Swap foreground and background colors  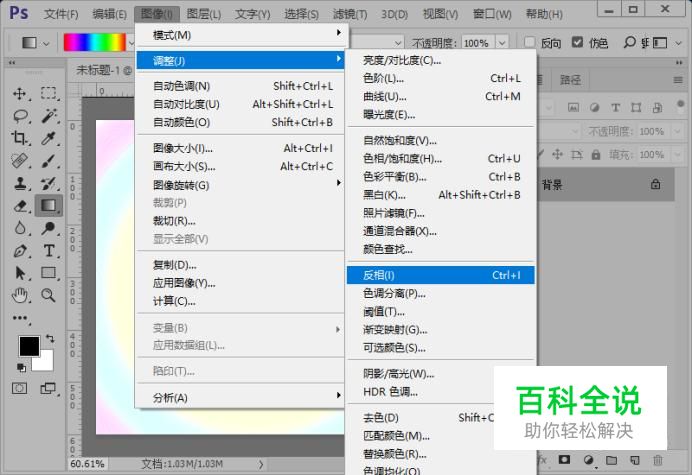point(50,339)
